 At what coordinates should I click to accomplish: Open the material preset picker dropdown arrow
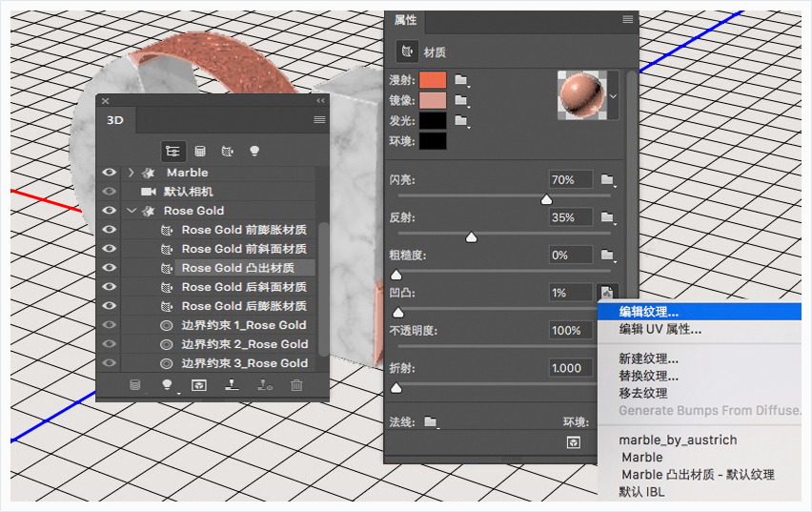[x=613, y=96]
